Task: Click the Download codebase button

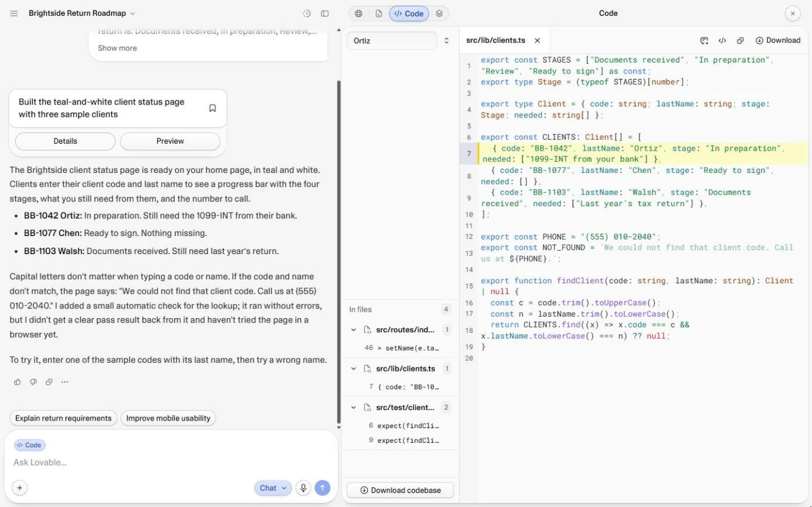Action: [400, 490]
